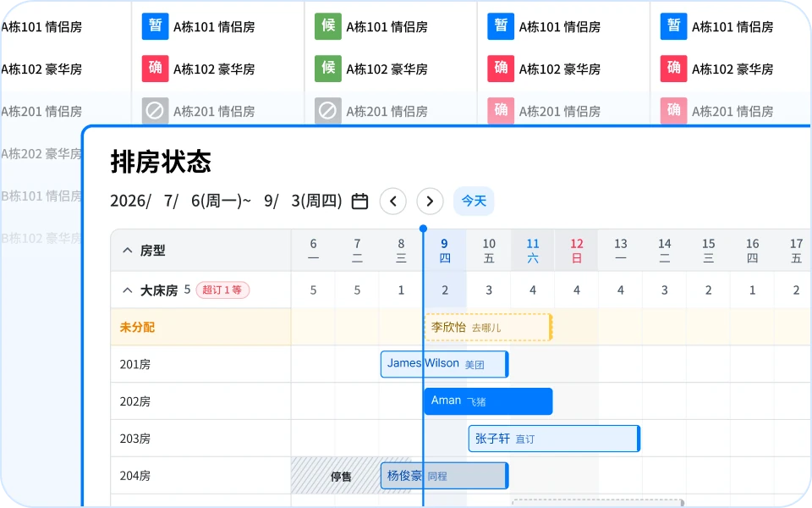Select A栋101 情侣房 in the first column
812x508 pixels.
[x=41, y=27]
